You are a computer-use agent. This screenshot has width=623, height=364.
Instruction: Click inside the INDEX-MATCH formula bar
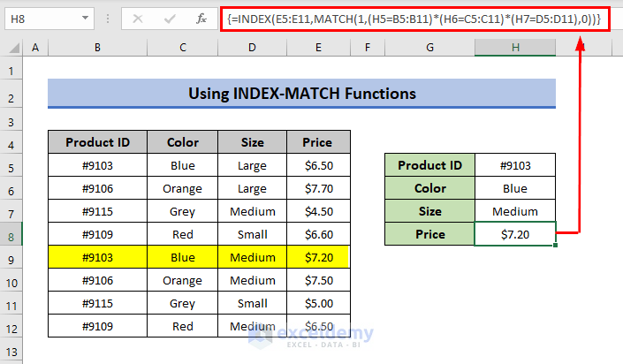[415, 18]
